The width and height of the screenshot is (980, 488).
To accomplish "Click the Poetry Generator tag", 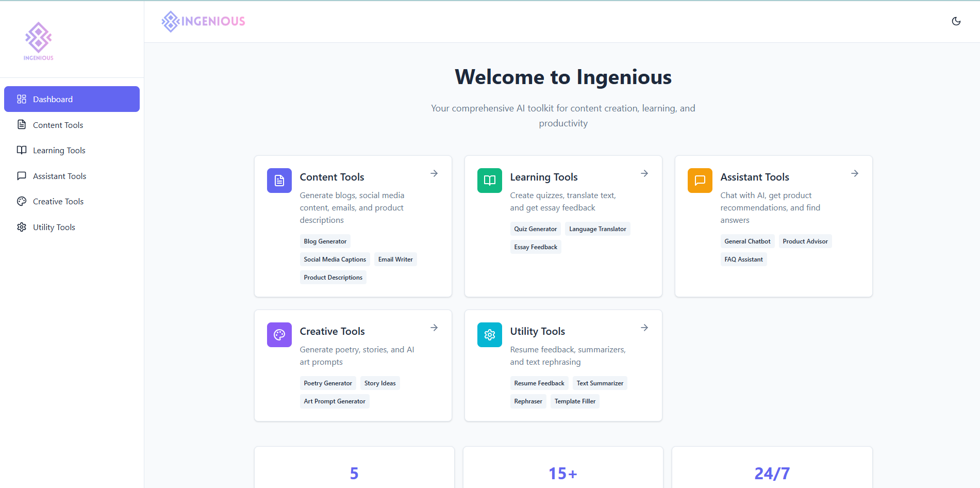I will point(327,383).
